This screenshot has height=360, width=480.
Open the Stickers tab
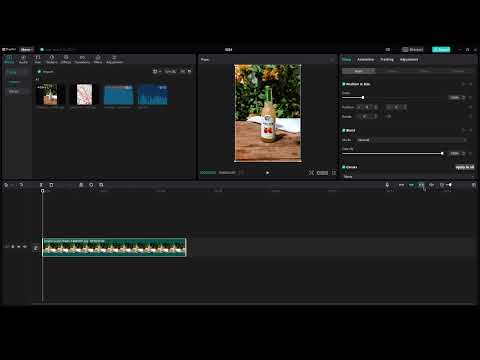click(x=52, y=59)
